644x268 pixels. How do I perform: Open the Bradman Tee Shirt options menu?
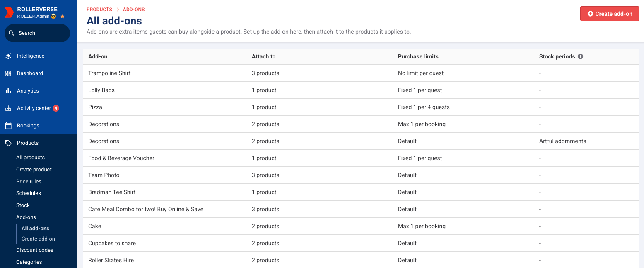(x=630, y=192)
